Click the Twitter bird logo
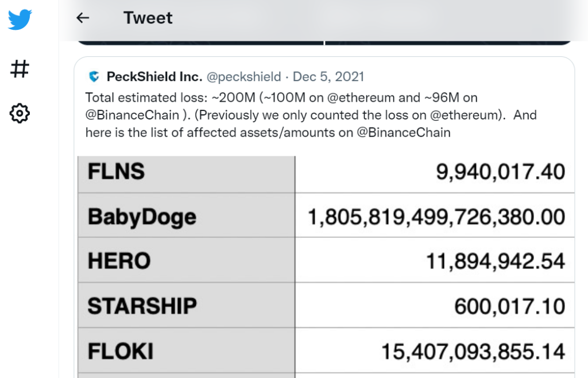Viewport: 588px width, 378px height. point(20,20)
